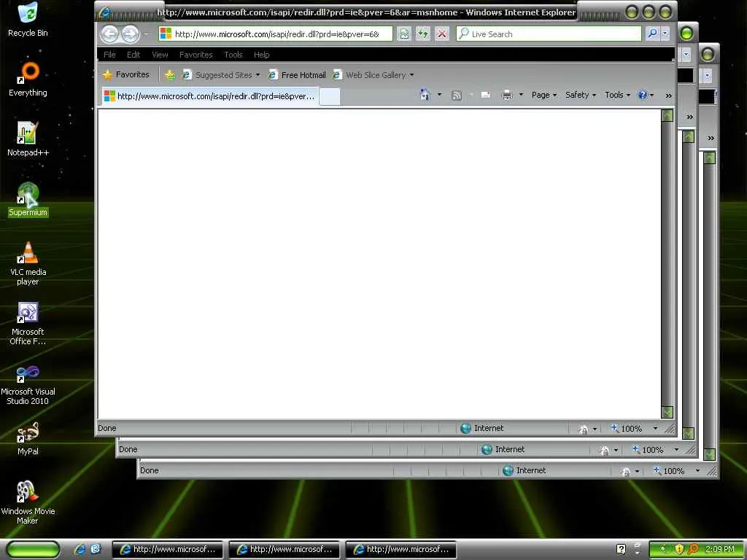Click the Home page icon
This screenshot has height=560, width=747.
(x=425, y=95)
